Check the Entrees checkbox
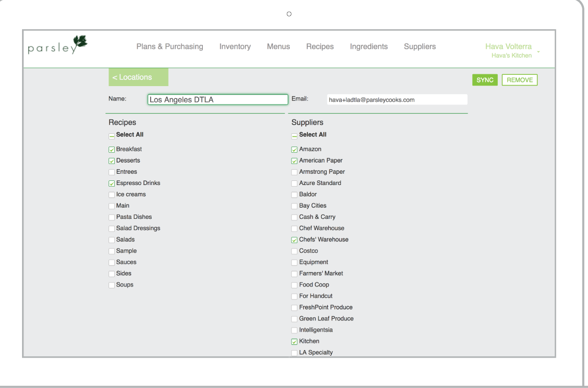 pos(111,172)
